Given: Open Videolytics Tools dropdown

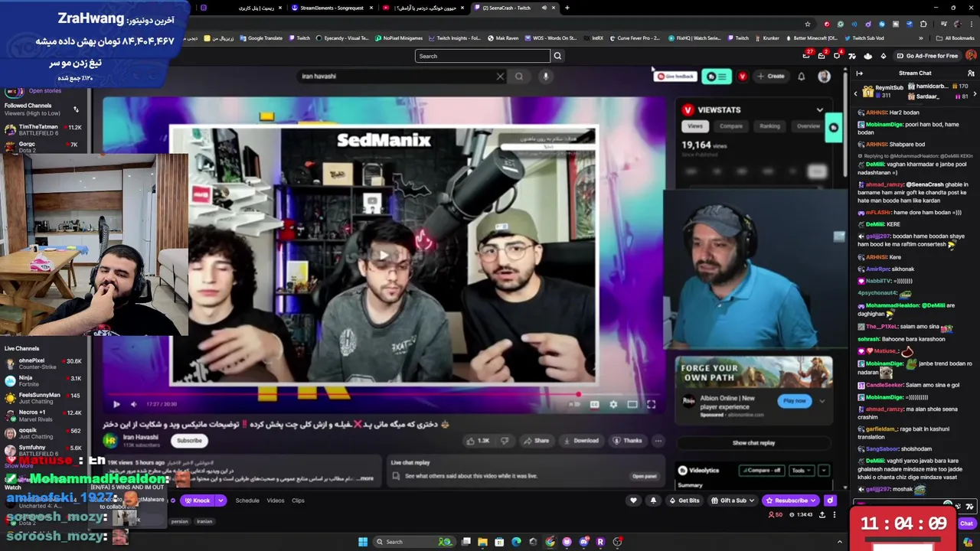Looking at the screenshot, I should click(801, 471).
